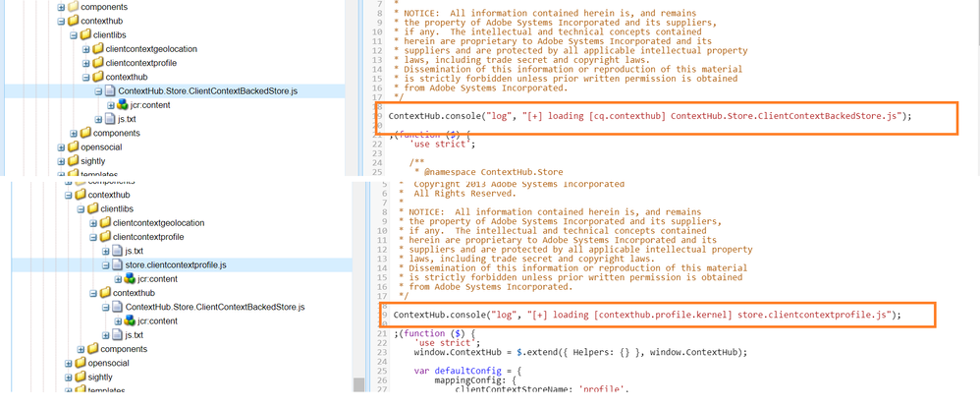The width and height of the screenshot is (980, 408).
Task: Expand the opensocial folder in the upper tree
Action: point(61,147)
